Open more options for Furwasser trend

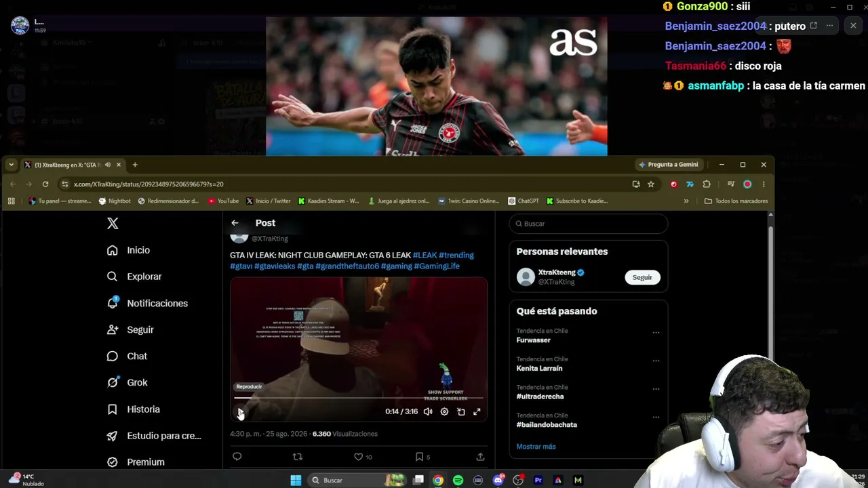[656, 333]
